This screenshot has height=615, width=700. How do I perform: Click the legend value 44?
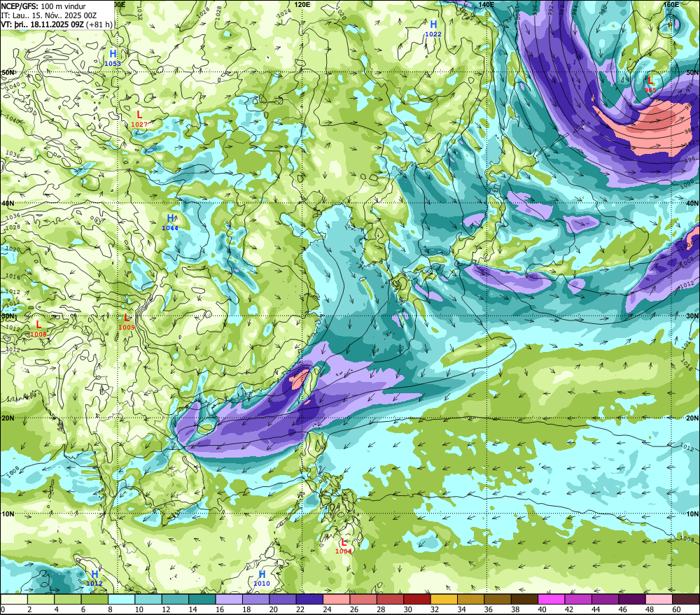[x=596, y=609]
